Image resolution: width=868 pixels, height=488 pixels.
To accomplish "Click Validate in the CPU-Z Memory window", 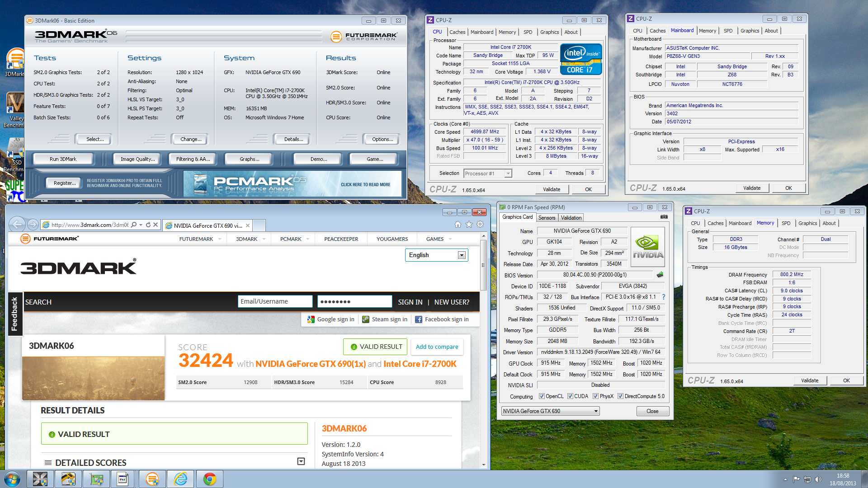I will [x=810, y=380].
